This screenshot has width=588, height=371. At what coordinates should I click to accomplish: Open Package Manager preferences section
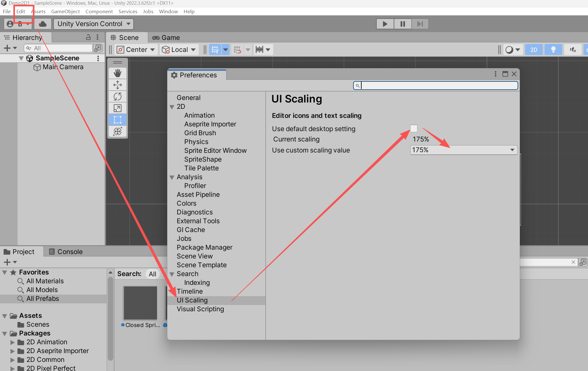(204, 247)
